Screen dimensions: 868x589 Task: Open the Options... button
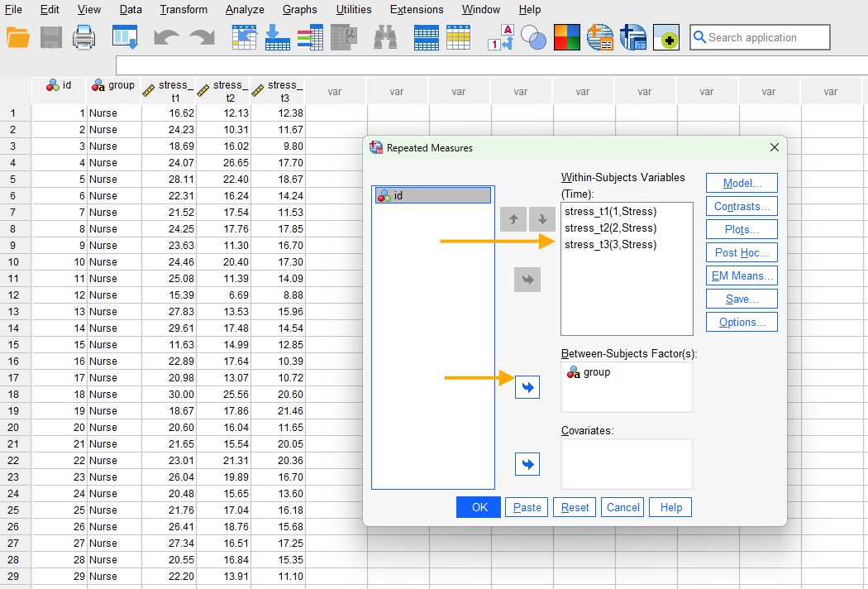742,322
